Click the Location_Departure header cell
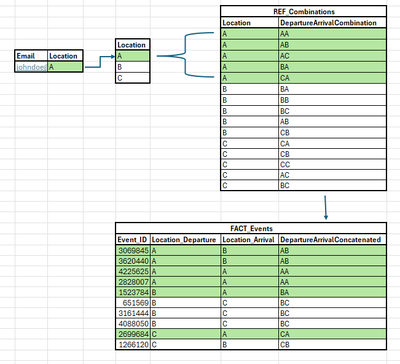The image size is (400, 364). click(185, 240)
